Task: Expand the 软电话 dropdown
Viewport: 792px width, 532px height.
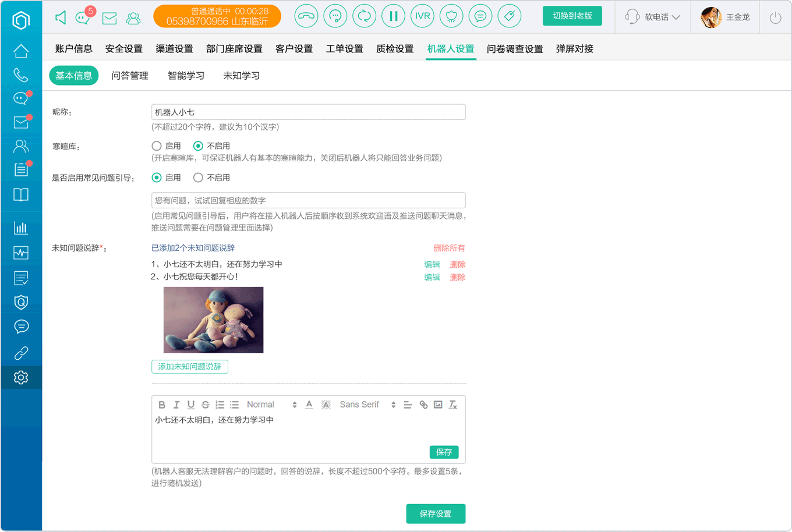Action: [x=653, y=17]
